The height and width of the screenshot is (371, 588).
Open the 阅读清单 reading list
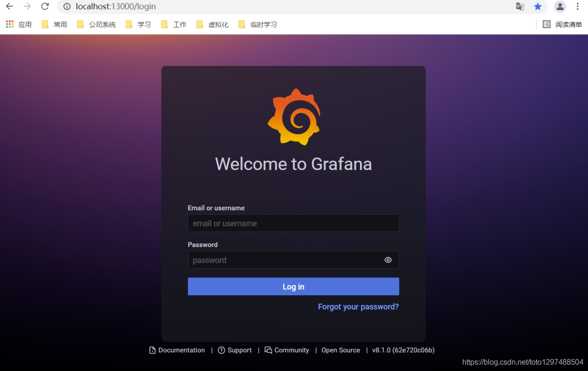click(x=562, y=25)
